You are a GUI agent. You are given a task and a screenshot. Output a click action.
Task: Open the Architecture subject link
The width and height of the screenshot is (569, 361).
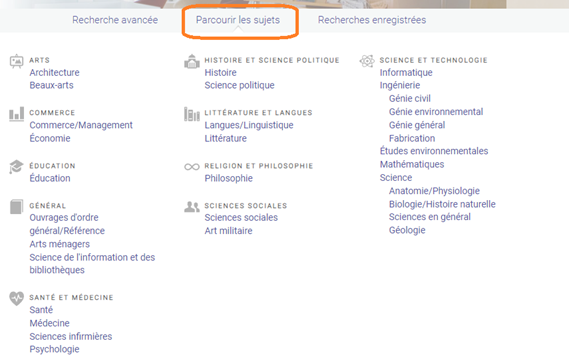pyautogui.click(x=54, y=73)
